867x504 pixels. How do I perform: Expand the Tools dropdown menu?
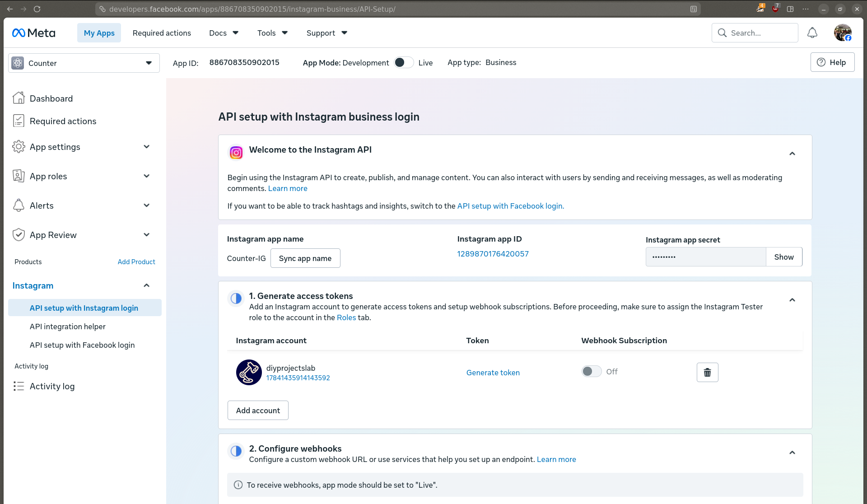[x=273, y=33]
